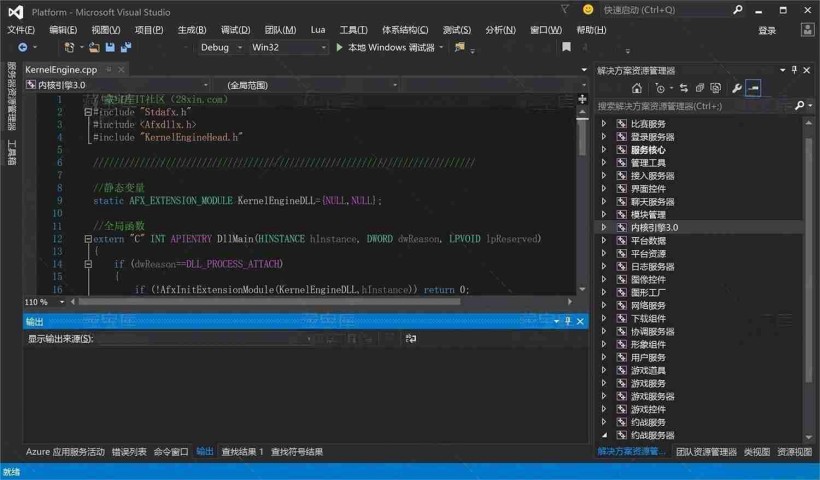Screen dimensions: 820x480
Task: Toggle word wrap in the output panel
Action: point(411,339)
